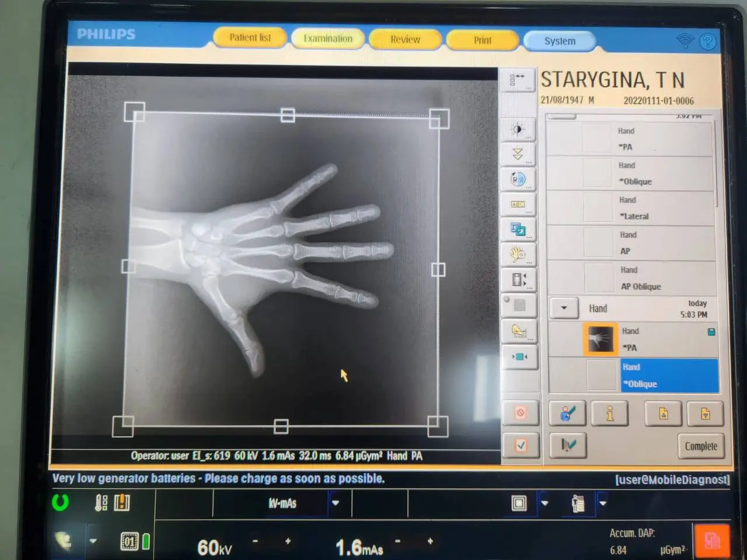Open the System tab
Screen dimensions: 747x560
[560, 41]
